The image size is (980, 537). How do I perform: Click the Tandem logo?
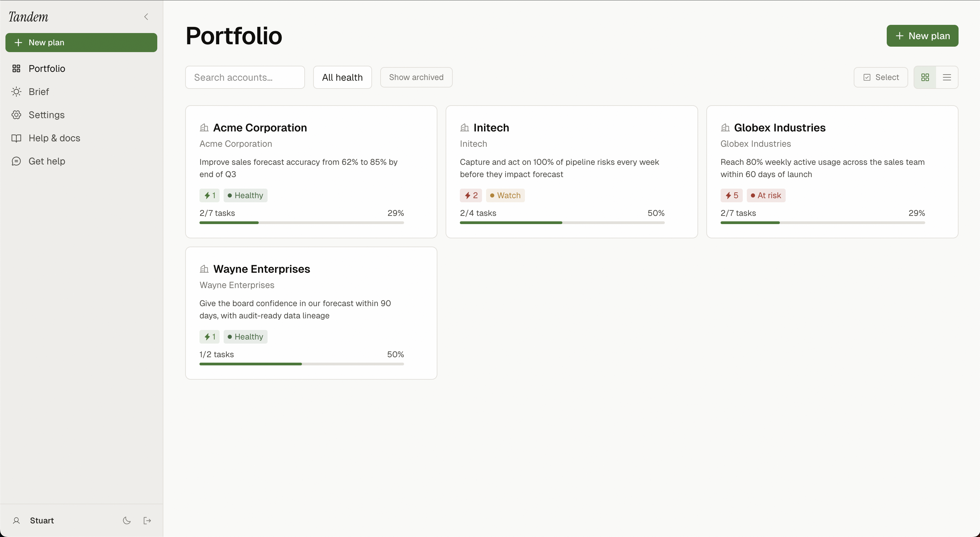[x=29, y=17]
